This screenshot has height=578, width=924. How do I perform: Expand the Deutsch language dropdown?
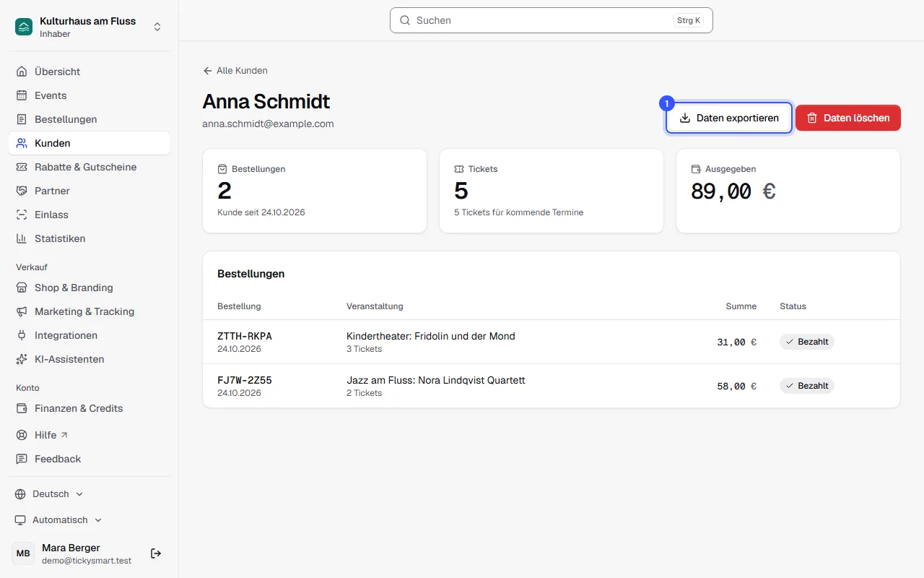(x=49, y=494)
